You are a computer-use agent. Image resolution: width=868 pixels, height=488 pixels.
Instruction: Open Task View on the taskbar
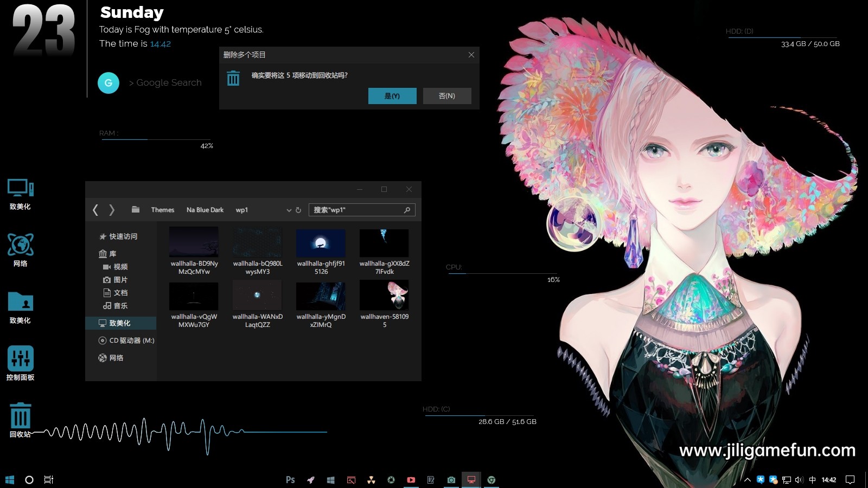[48, 480]
